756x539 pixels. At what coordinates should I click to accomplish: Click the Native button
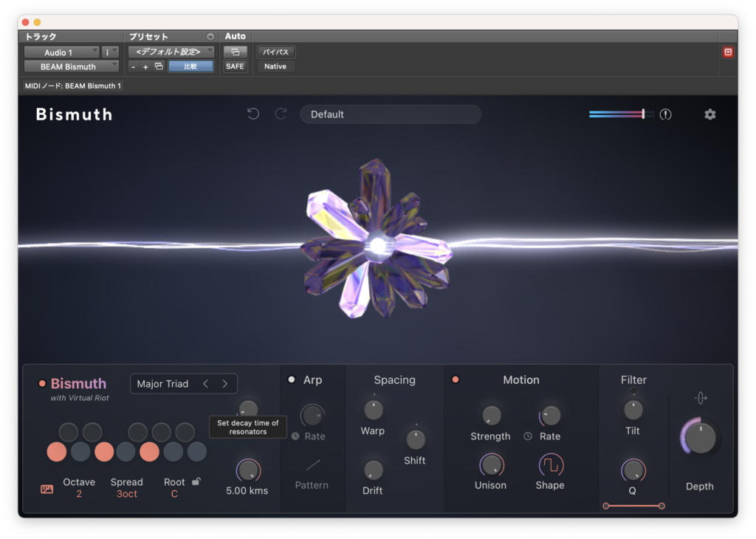(x=275, y=66)
